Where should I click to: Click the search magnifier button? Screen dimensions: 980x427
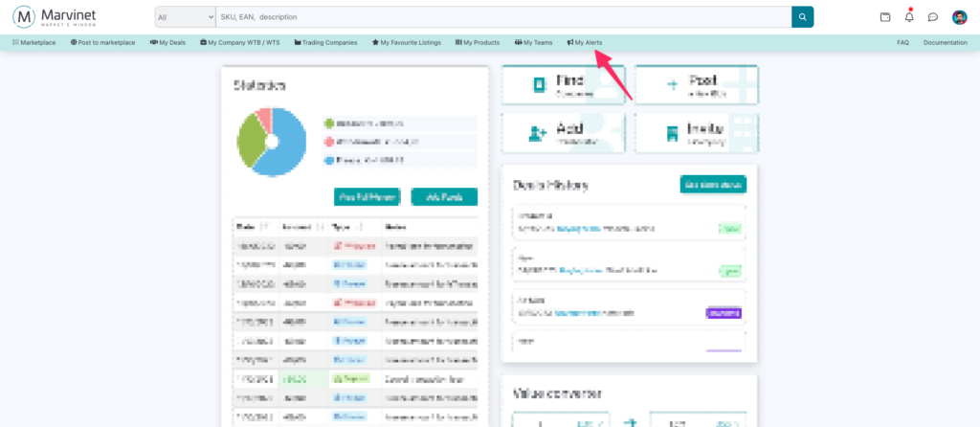tap(802, 17)
